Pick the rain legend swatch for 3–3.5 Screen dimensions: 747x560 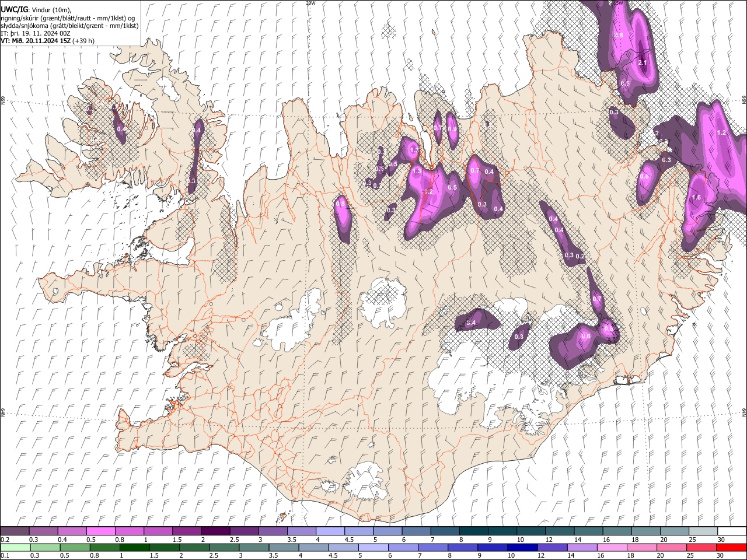coord(254,547)
